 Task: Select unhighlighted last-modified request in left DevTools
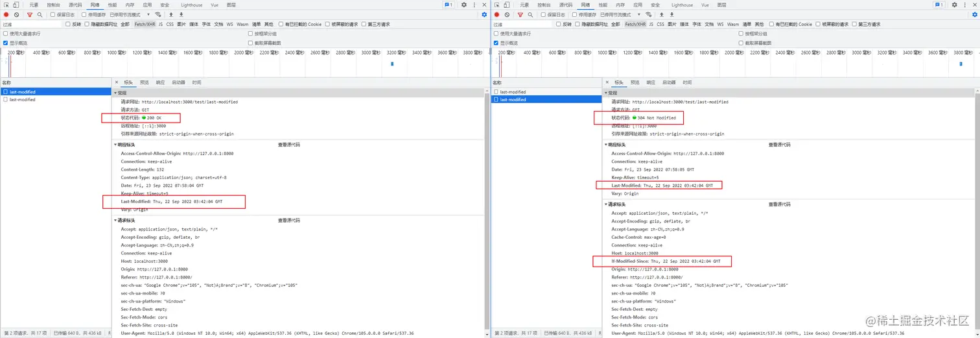56,100
